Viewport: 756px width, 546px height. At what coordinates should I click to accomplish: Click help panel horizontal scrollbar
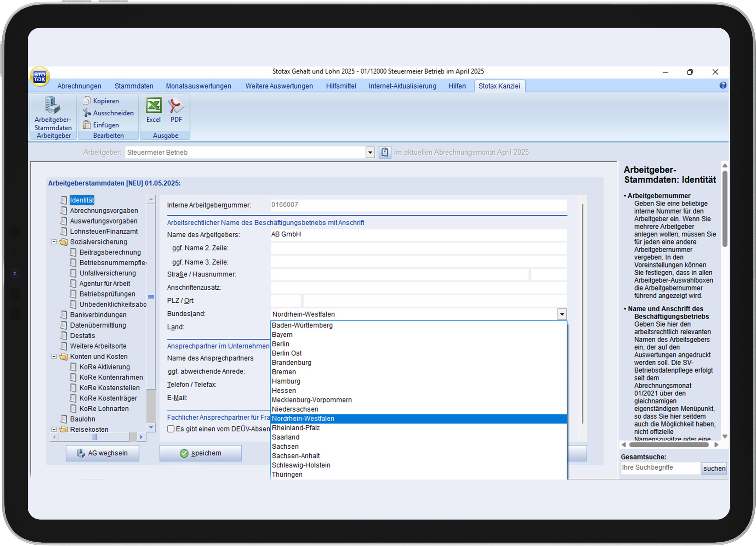(669, 445)
